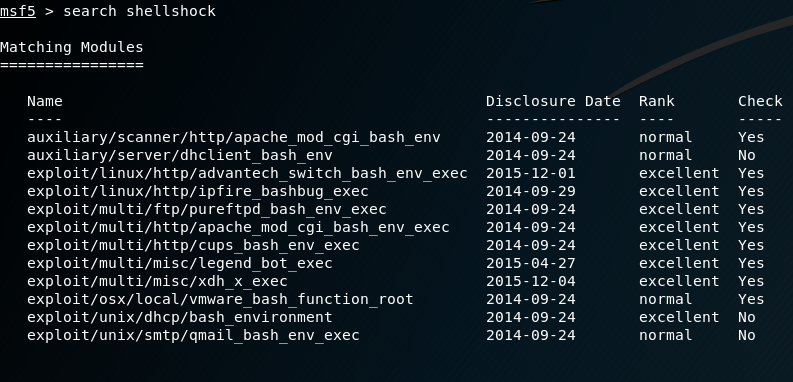The width and height of the screenshot is (793, 382).
Task: Click 'Yes' check value of vmware_bash_function_root row
Action: tap(751, 299)
